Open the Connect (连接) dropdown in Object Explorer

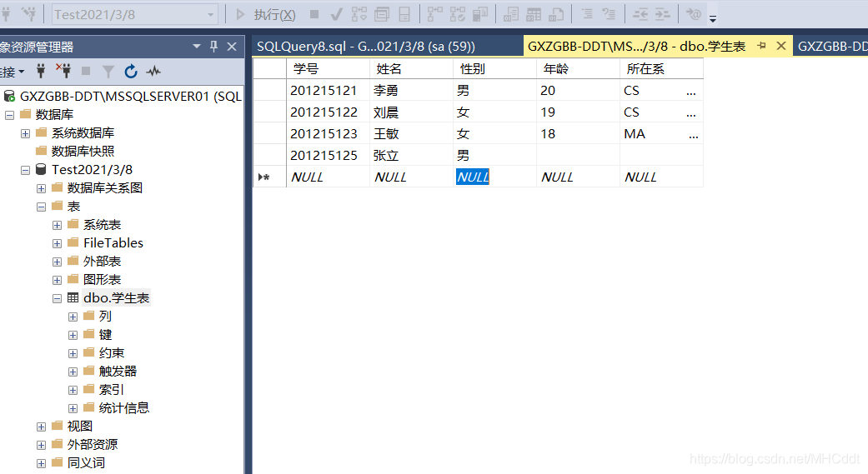tap(13, 72)
